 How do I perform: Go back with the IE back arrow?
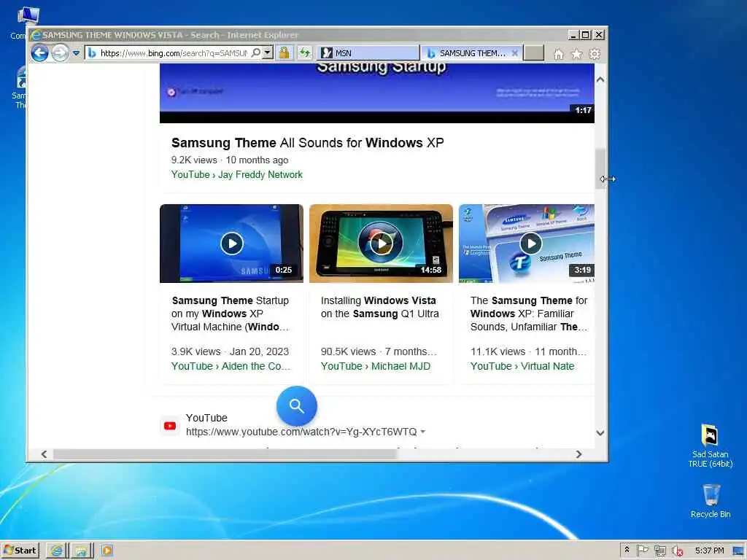coord(39,52)
